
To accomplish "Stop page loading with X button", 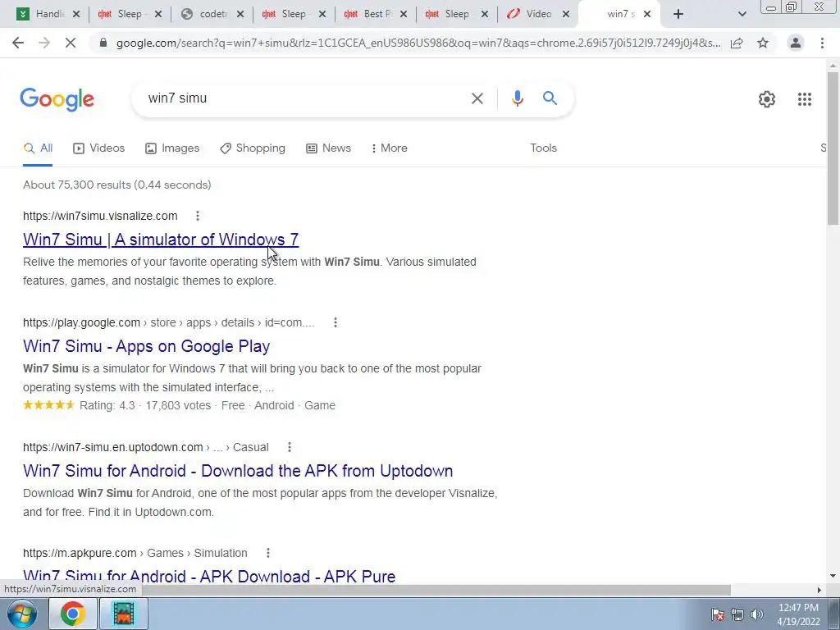I will click(71, 43).
